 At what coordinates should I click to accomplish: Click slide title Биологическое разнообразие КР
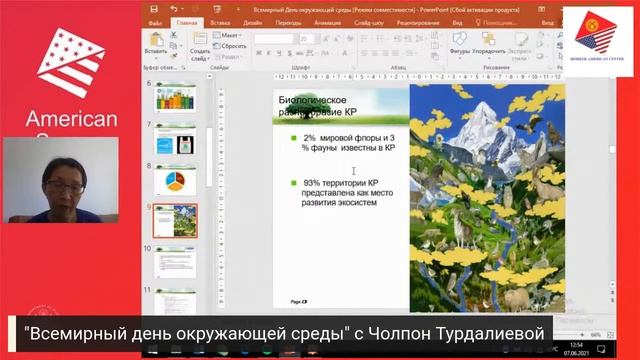tap(318, 106)
